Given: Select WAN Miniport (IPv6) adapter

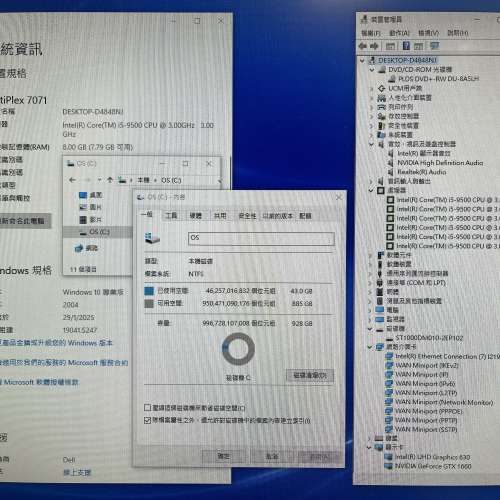Looking at the screenshot, I should tap(425, 384).
